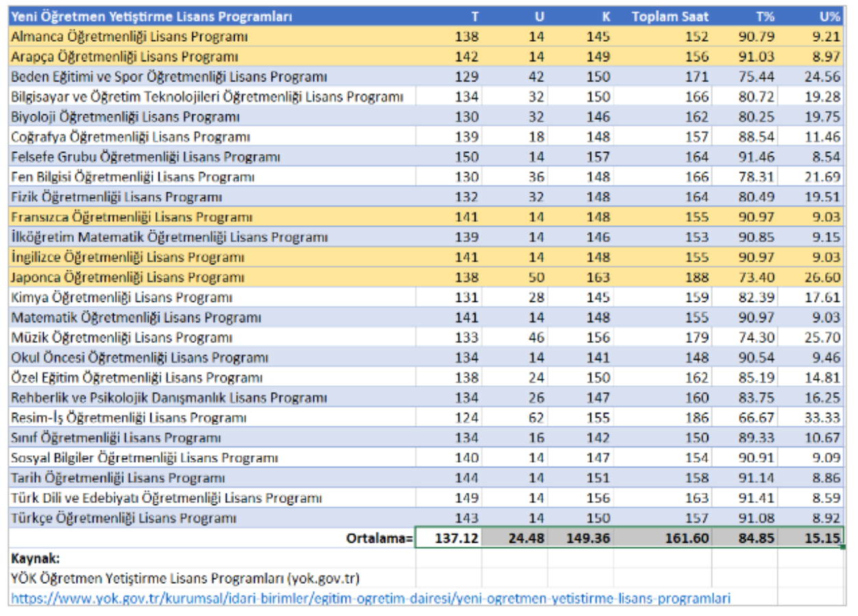Click the "Yeni Öğretmen Yetiştirme Lisans Programları" header

click(x=152, y=16)
